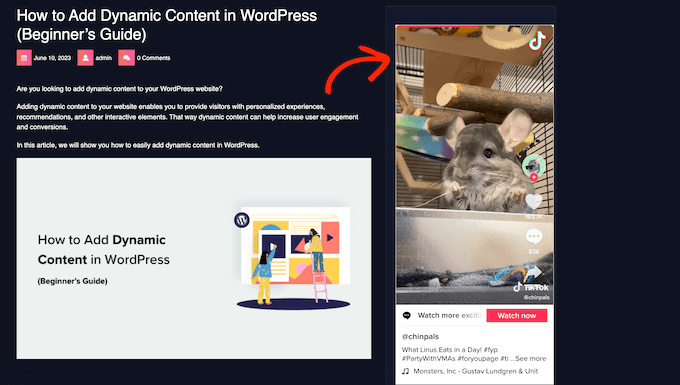Viewport: 680px width, 385px height.
Task: Open the @chinpals username link
Action: click(x=420, y=336)
